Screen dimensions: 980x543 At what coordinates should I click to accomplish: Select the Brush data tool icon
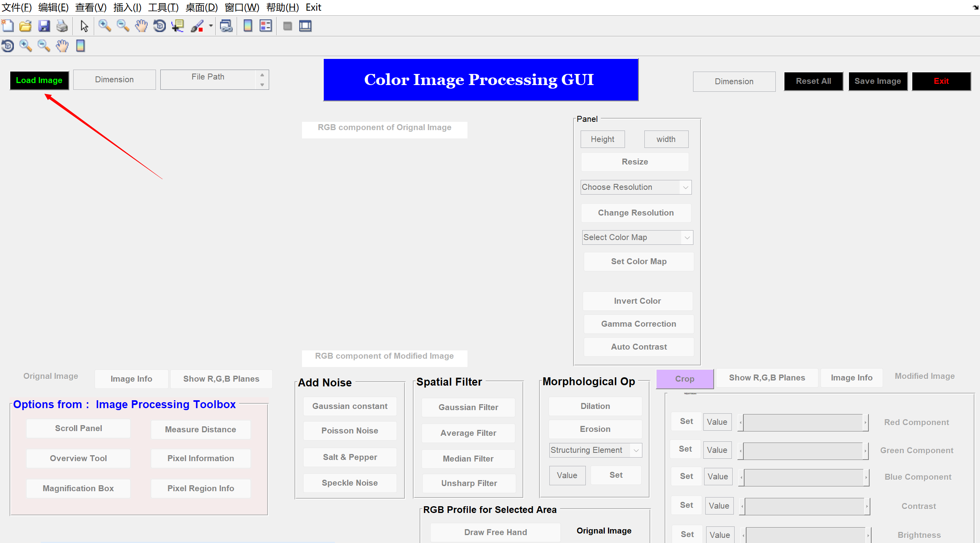[197, 26]
